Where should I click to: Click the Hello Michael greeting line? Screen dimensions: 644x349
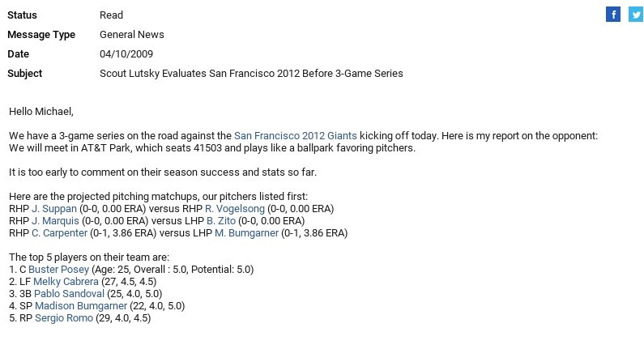(x=41, y=111)
